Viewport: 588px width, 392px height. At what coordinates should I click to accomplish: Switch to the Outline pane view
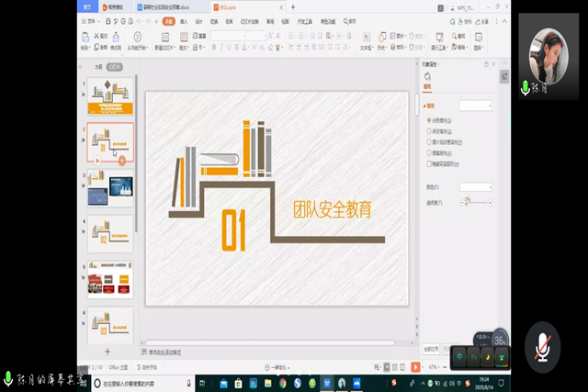(x=98, y=67)
